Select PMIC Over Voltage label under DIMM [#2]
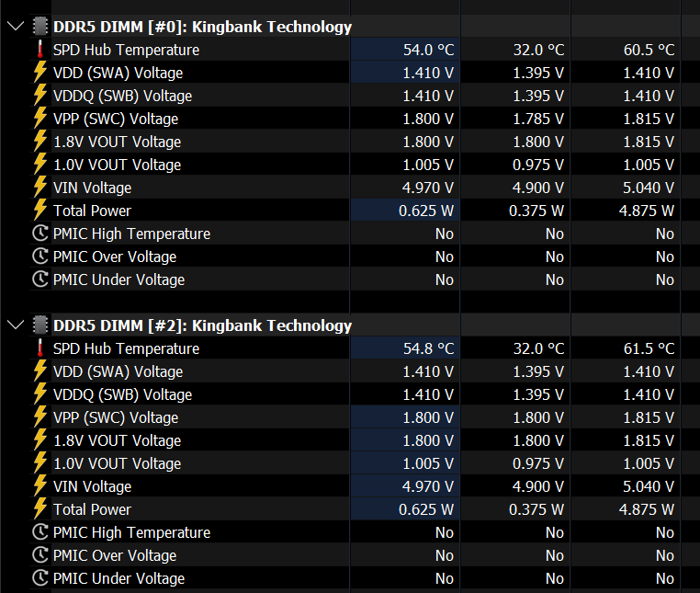 click(x=115, y=555)
